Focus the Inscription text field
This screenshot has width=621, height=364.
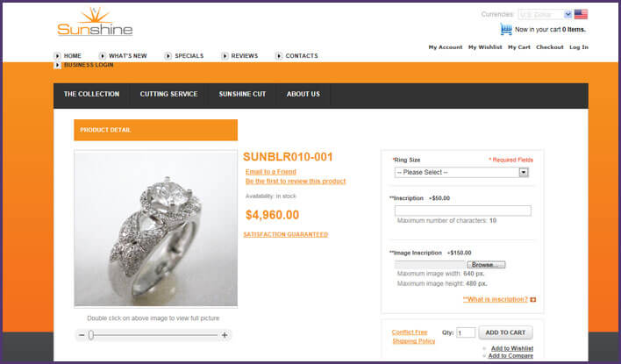coord(462,211)
